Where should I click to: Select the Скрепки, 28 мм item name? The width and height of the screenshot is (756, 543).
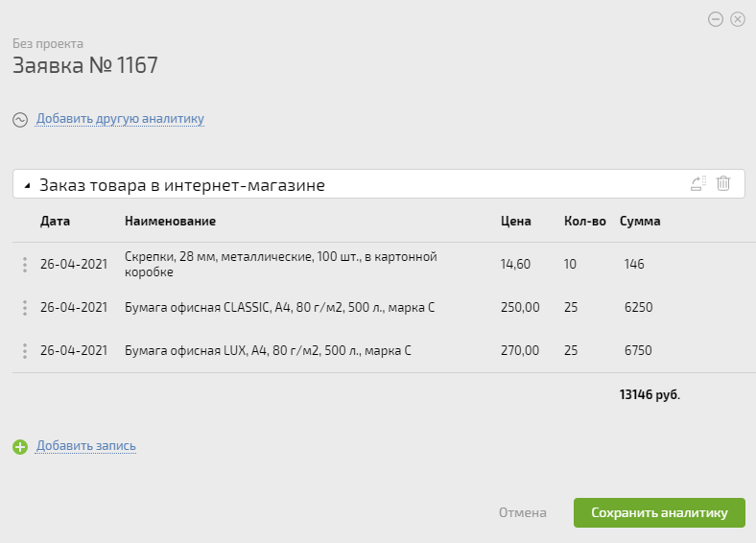coord(280,264)
